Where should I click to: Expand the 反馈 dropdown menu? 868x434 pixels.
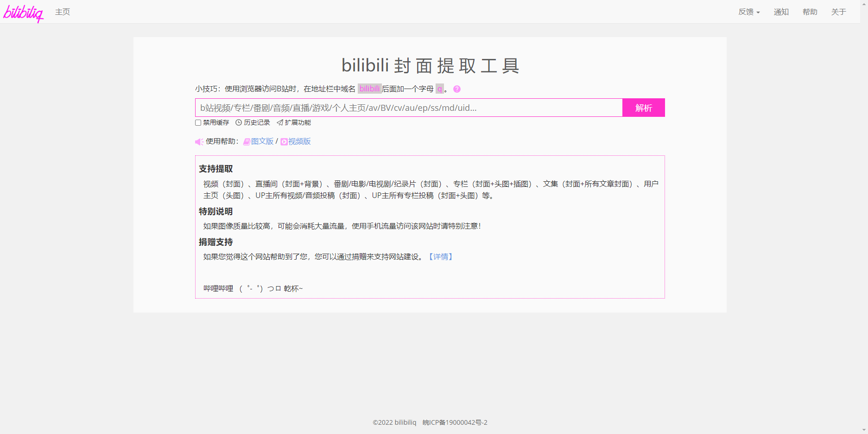click(748, 12)
